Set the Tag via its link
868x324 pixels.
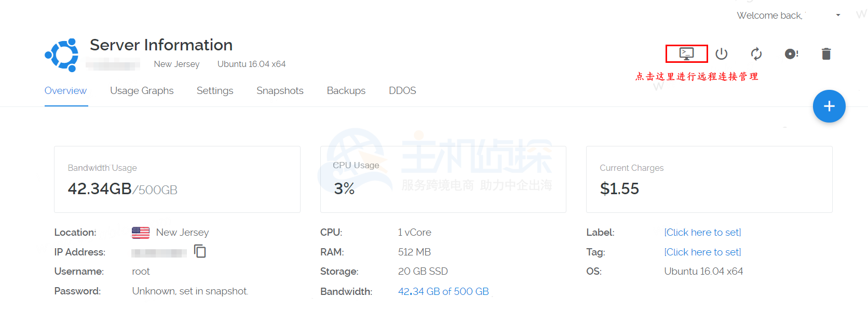[702, 252]
